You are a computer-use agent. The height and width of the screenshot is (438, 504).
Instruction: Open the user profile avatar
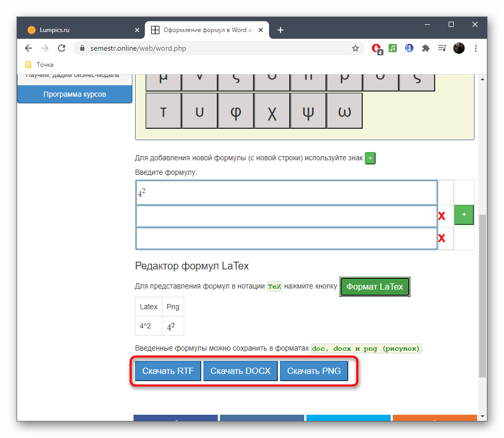(x=458, y=48)
